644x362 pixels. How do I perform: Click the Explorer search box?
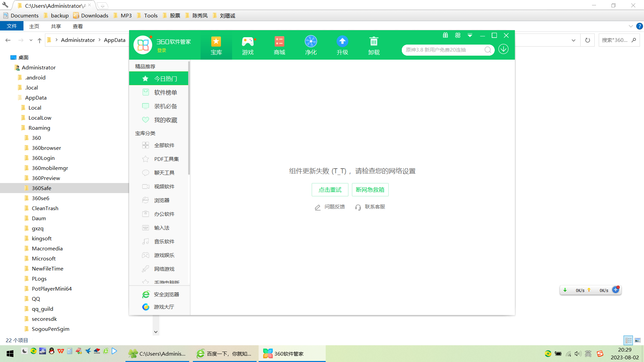click(x=619, y=40)
